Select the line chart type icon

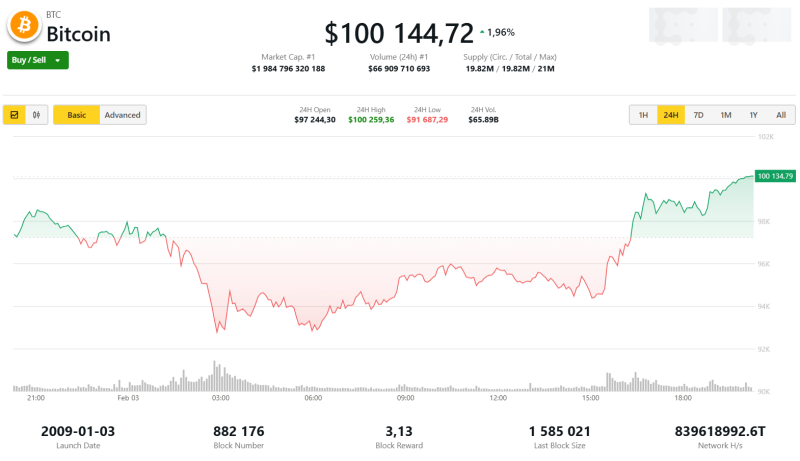15,115
